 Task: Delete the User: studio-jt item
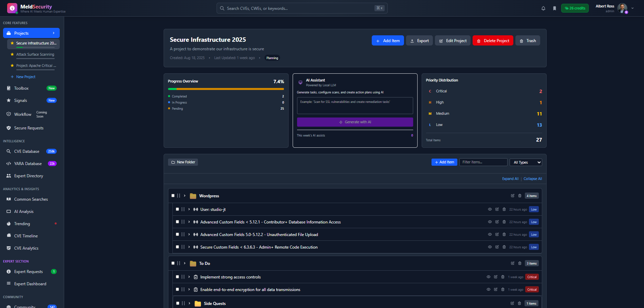click(504, 209)
